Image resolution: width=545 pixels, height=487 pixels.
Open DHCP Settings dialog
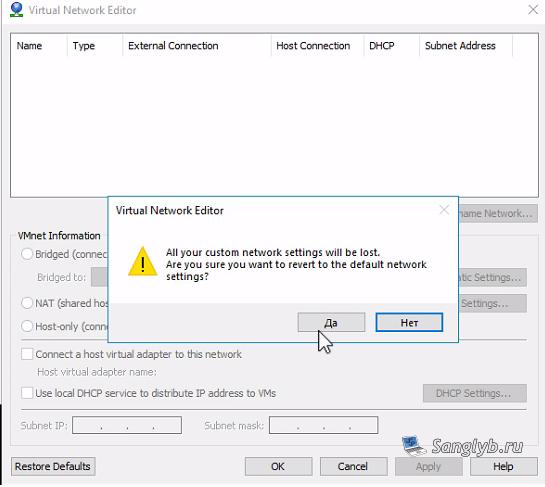[474, 393]
